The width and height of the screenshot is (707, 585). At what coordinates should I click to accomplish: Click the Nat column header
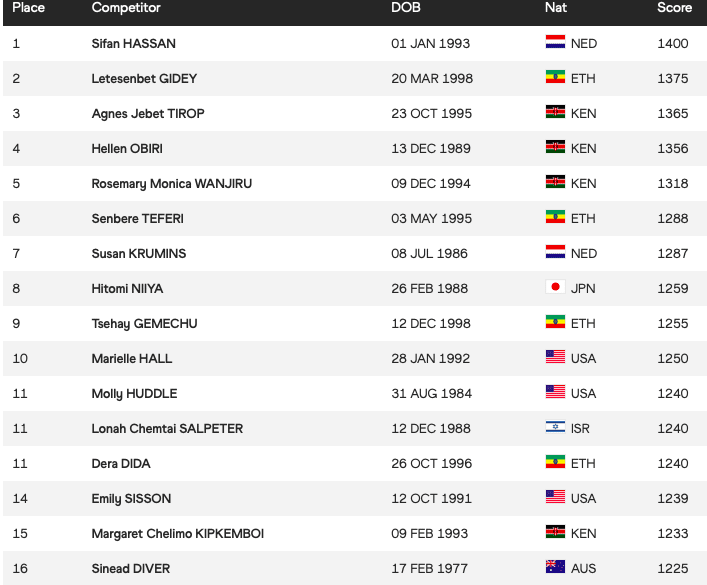556,8
